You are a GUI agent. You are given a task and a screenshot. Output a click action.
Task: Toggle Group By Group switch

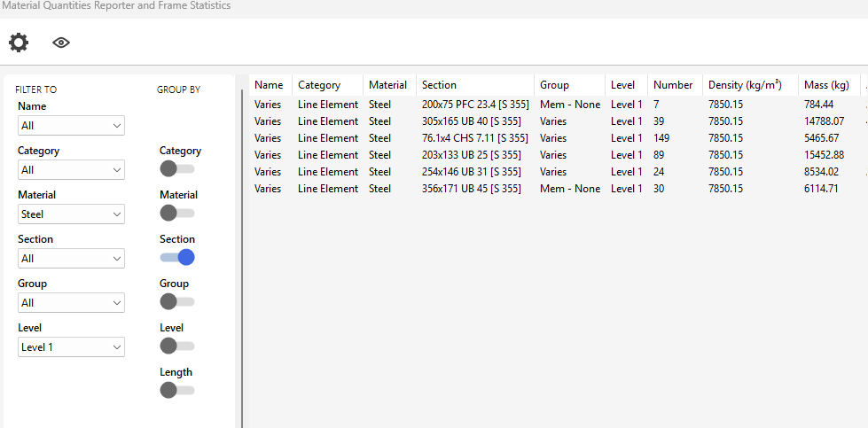coord(177,301)
